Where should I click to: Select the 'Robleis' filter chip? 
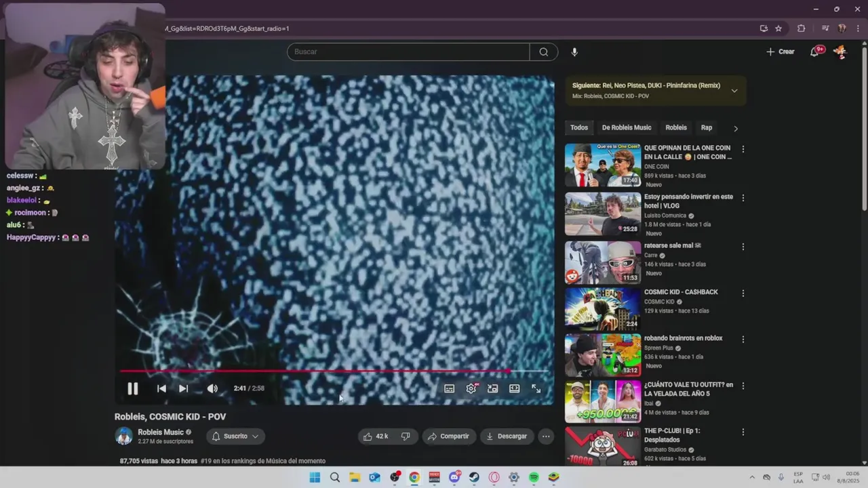click(676, 127)
